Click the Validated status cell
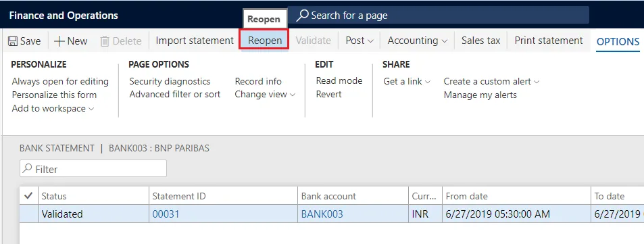The width and height of the screenshot is (644, 244). [x=94, y=214]
